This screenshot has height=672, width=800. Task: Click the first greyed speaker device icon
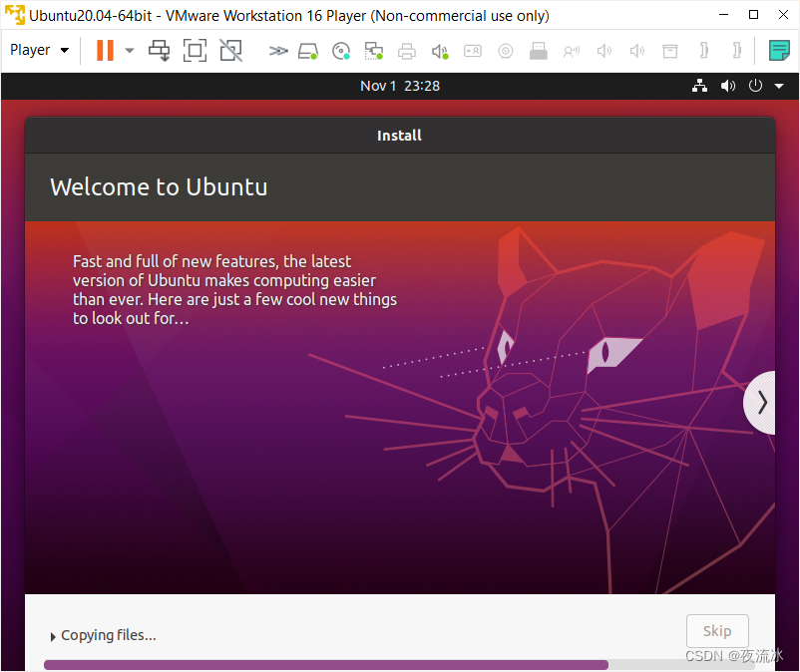pos(604,51)
